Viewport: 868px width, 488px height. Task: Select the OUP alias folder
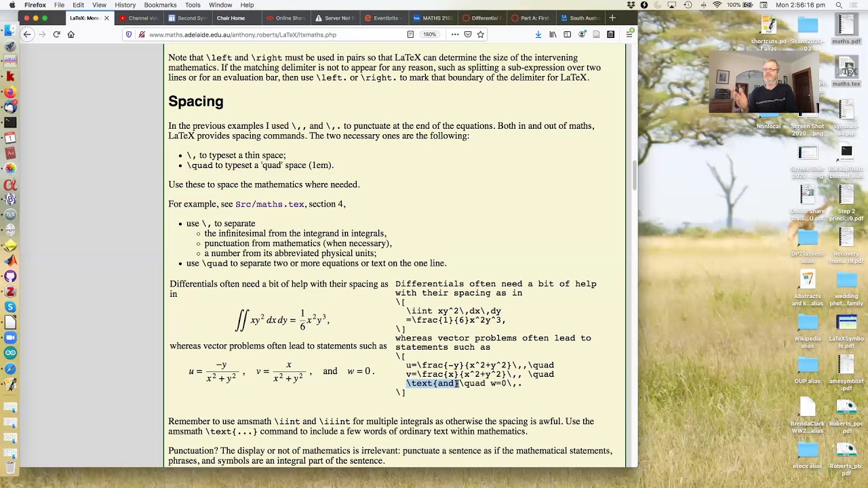pyautogui.click(x=807, y=371)
